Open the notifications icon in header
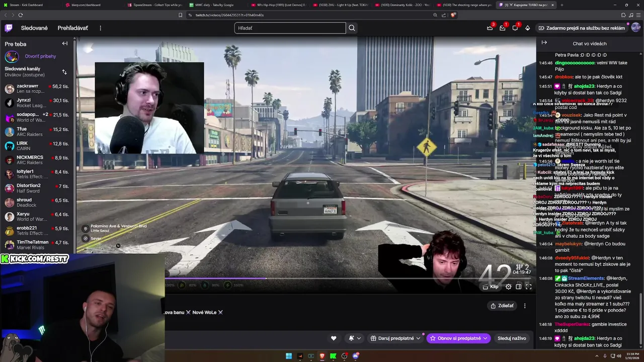 [515, 28]
